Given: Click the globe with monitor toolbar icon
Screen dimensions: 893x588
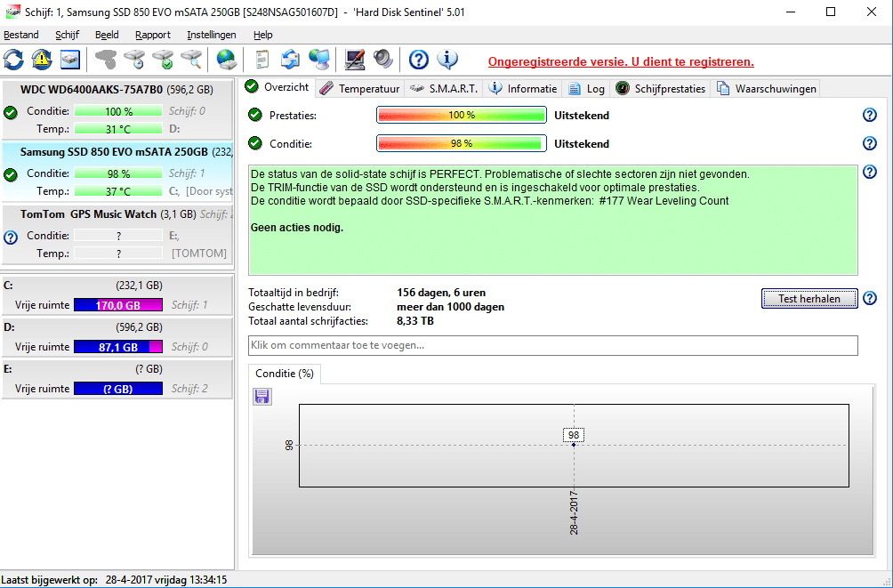Looking at the screenshot, I should coord(319,60).
